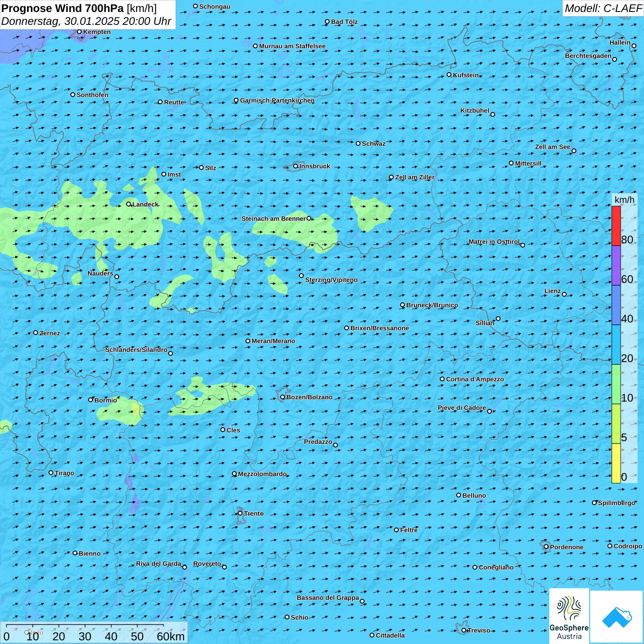644x644 pixels.
Task: Click the Schwaz label
Action: [374, 144]
